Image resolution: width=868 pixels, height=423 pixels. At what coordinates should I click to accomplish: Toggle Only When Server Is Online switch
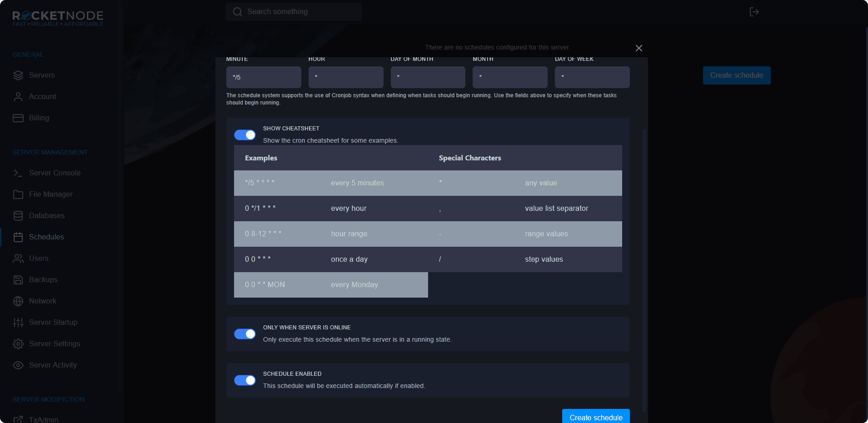(245, 334)
